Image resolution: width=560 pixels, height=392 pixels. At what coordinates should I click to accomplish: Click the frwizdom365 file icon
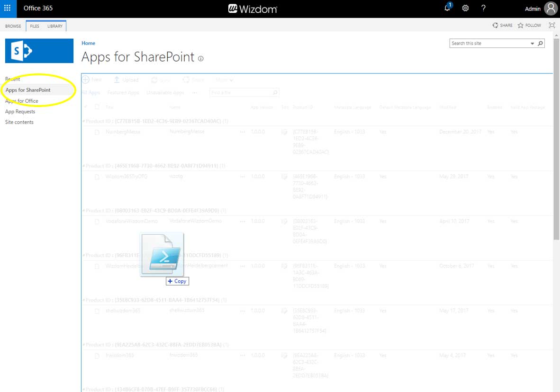97,356
